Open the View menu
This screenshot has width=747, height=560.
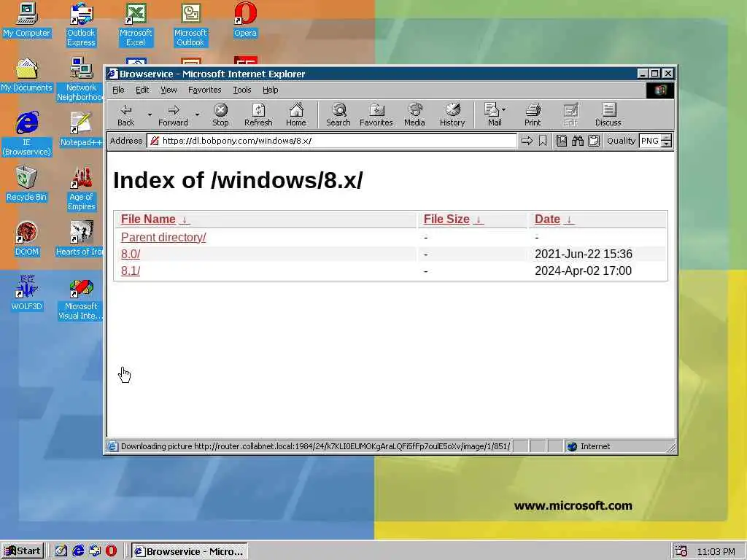tap(169, 90)
